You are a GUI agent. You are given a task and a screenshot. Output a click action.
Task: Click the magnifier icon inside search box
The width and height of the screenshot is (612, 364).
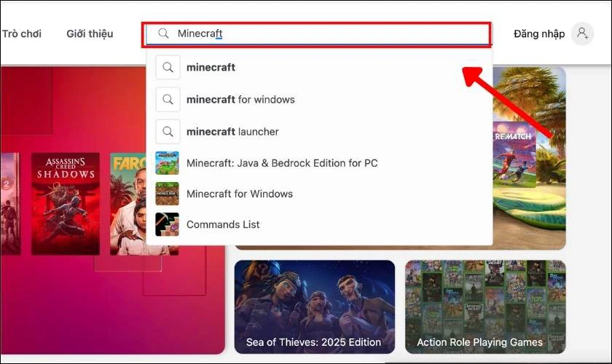pyautogui.click(x=163, y=33)
